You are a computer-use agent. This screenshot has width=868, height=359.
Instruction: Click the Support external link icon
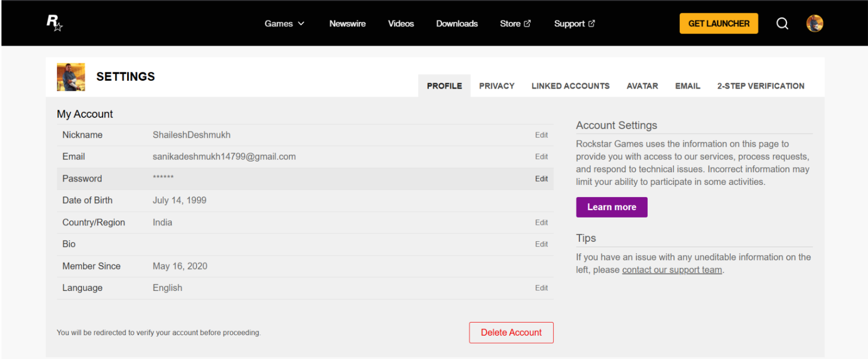click(592, 23)
